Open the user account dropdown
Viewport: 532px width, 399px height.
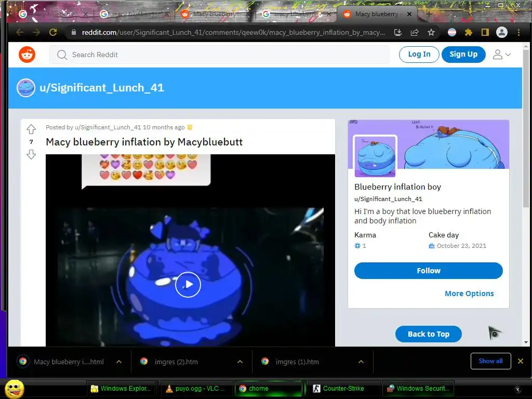click(502, 54)
